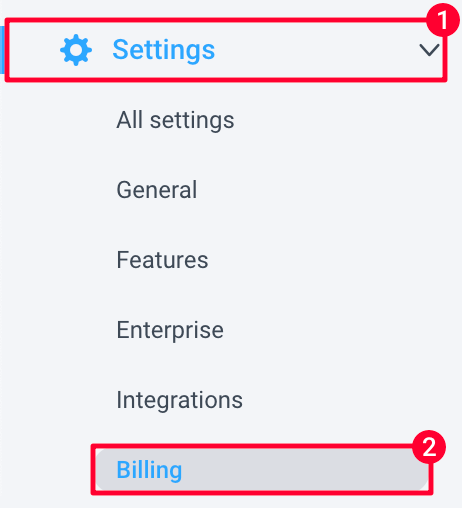462x508 pixels.
Task: Click the word Integrations in the sidebar
Action: pyautogui.click(x=179, y=400)
